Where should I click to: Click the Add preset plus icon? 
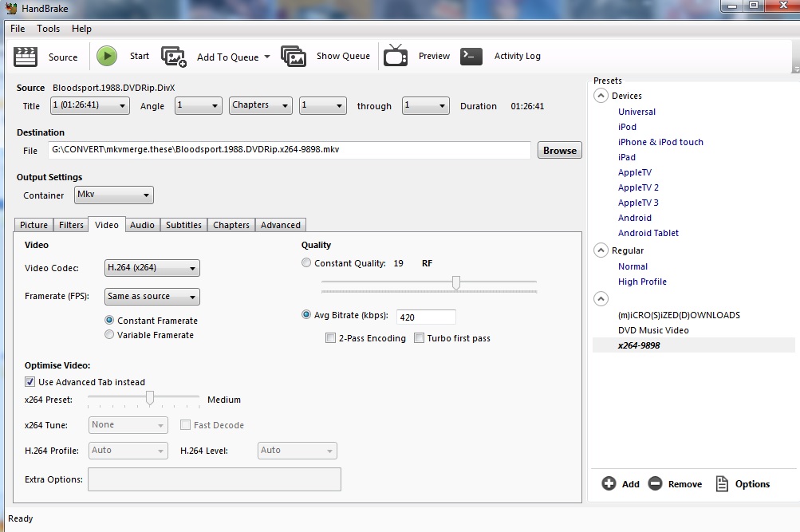point(609,483)
